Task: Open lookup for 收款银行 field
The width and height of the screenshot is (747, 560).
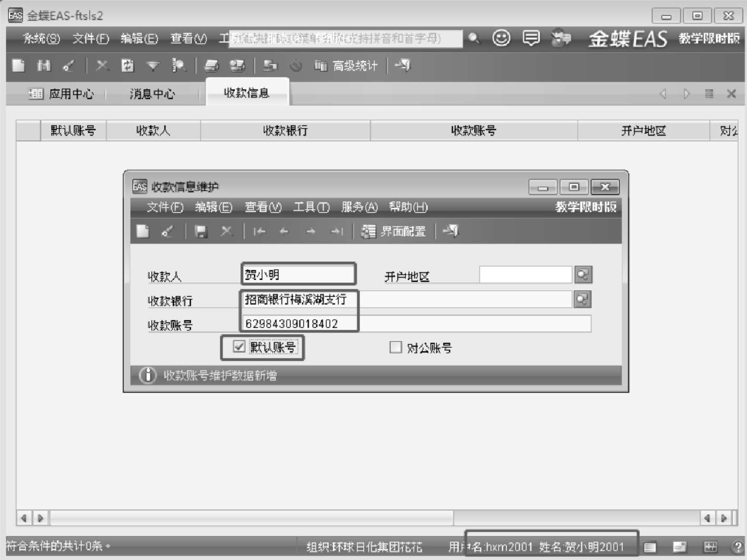Action: [583, 299]
